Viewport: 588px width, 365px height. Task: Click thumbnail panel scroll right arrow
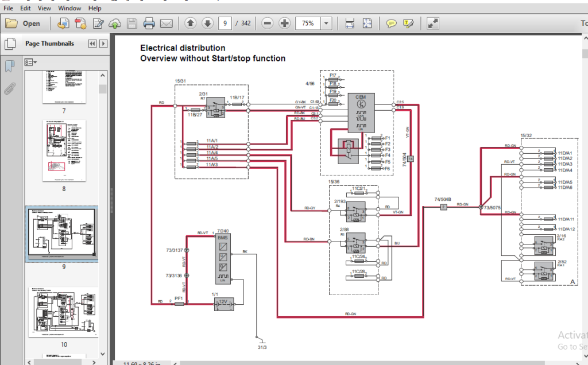94,362
